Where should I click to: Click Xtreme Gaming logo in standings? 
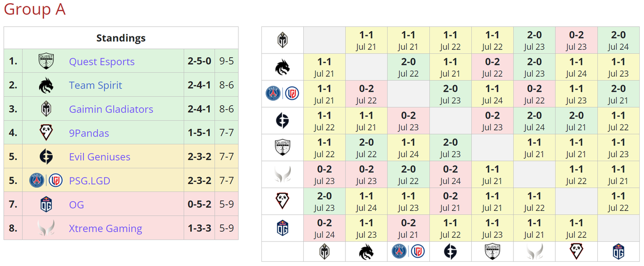(x=46, y=228)
